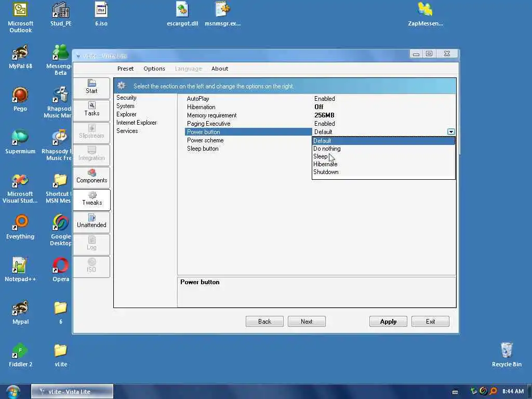Viewport: 532px width, 399px height.
Task: Open the Fiddler 2 desktop shortcut
Action: tap(20, 355)
